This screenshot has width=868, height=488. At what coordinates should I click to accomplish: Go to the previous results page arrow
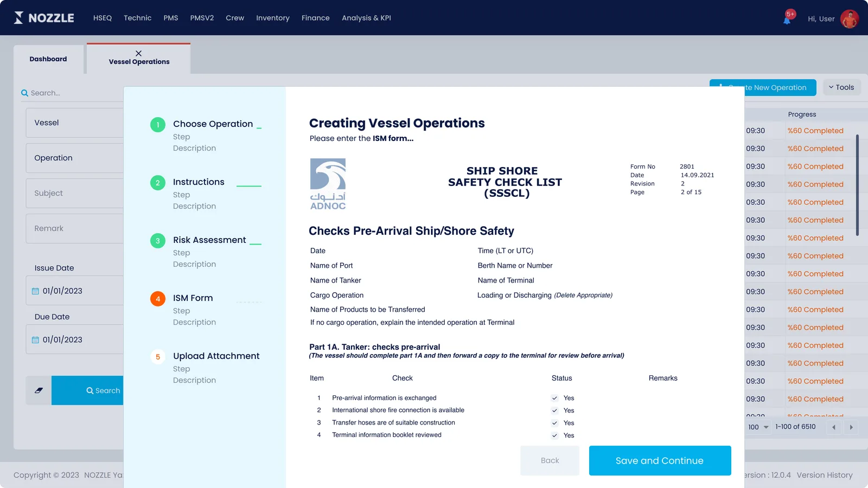click(834, 427)
